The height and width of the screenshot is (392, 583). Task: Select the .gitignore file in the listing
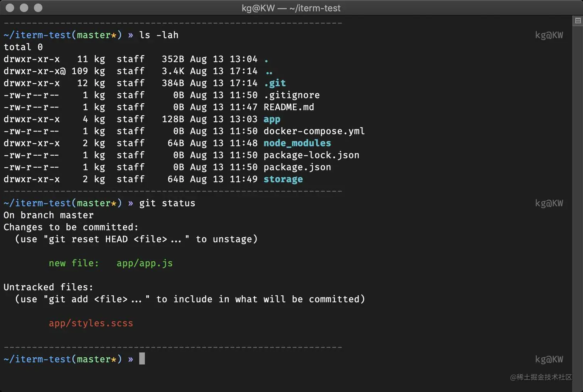coord(292,95)
